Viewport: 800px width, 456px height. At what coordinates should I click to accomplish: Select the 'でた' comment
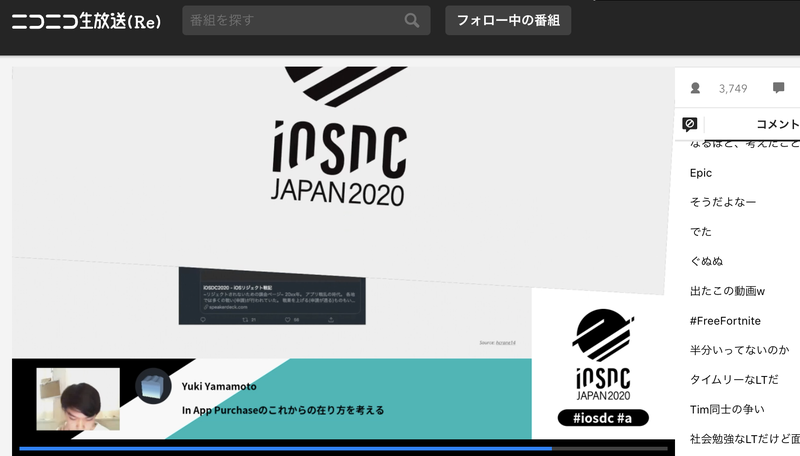point(701,232)
